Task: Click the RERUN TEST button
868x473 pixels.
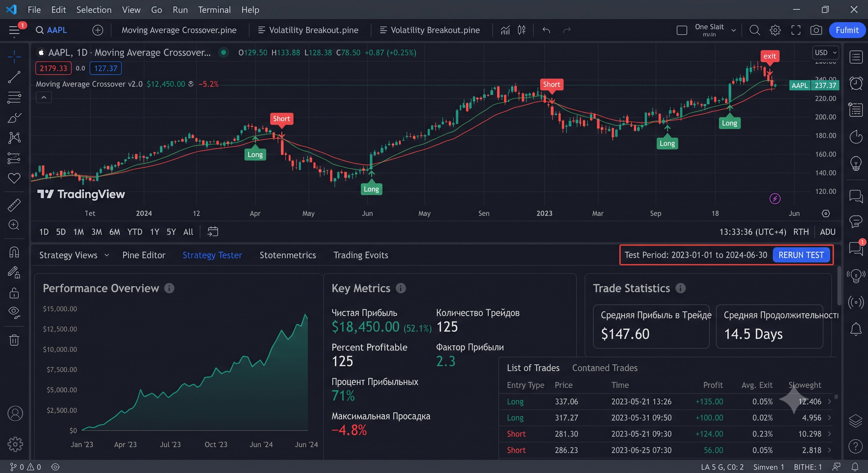Action: point(801,255)
